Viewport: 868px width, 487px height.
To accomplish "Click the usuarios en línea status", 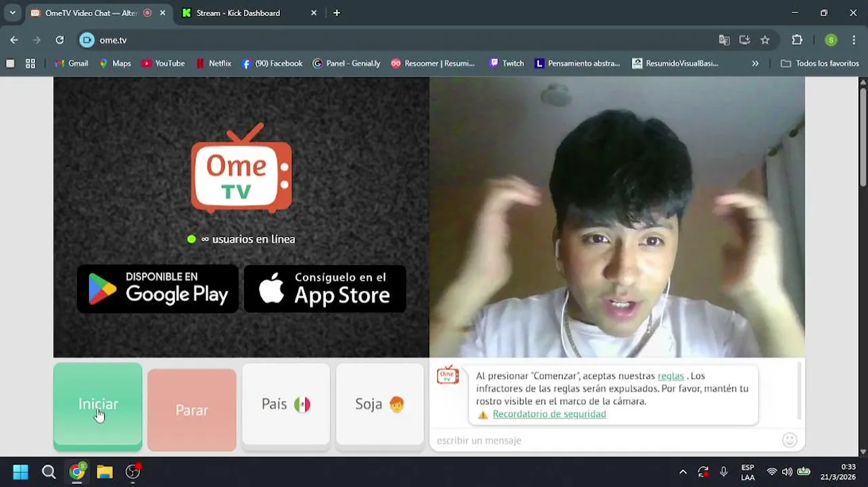I will click(x=241, y=239).
